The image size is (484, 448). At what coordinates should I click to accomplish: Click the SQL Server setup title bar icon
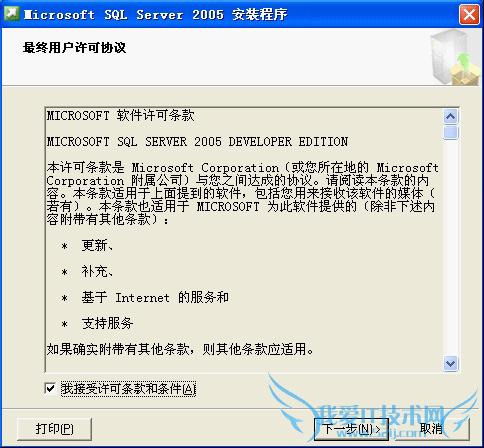pyautogui.click(x=12, y=14)
